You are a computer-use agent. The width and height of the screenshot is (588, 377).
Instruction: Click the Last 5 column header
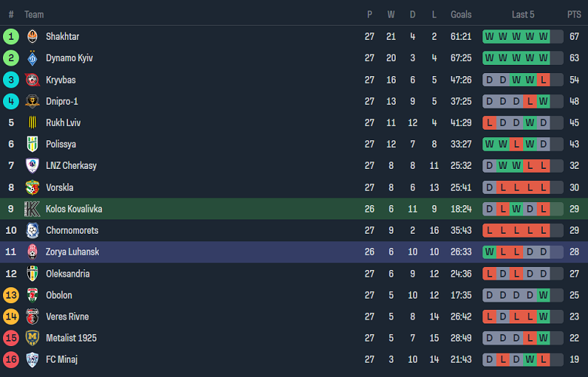pos(523,14)
